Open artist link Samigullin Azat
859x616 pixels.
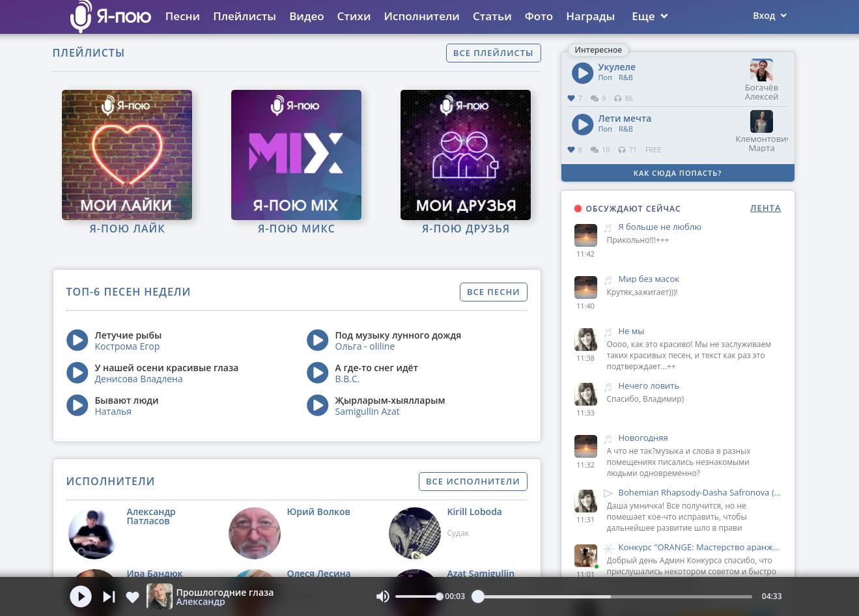pyautogui.click(x=367, y=412)
